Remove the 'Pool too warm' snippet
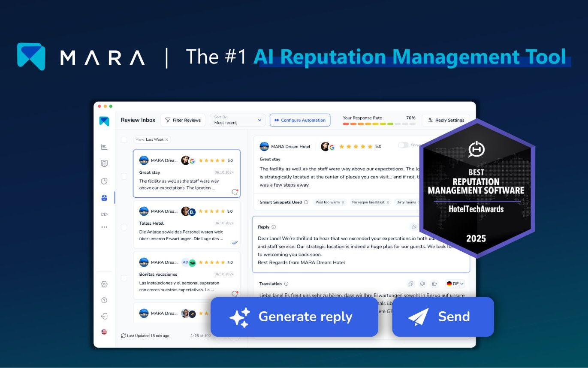Screen dimensions: 588x368 [x=343, y=202]
